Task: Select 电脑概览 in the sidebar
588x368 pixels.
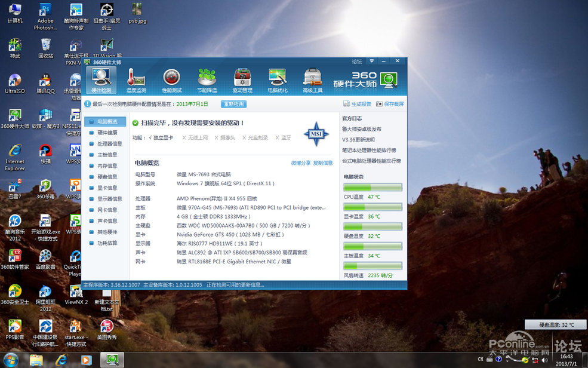Action: click(x=105, y=121)
